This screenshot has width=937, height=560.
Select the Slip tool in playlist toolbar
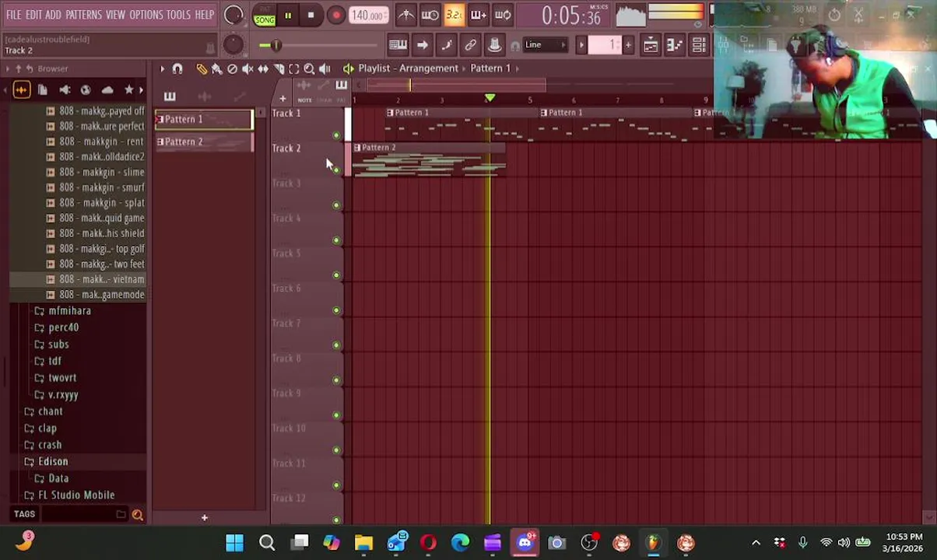point(263,68)
